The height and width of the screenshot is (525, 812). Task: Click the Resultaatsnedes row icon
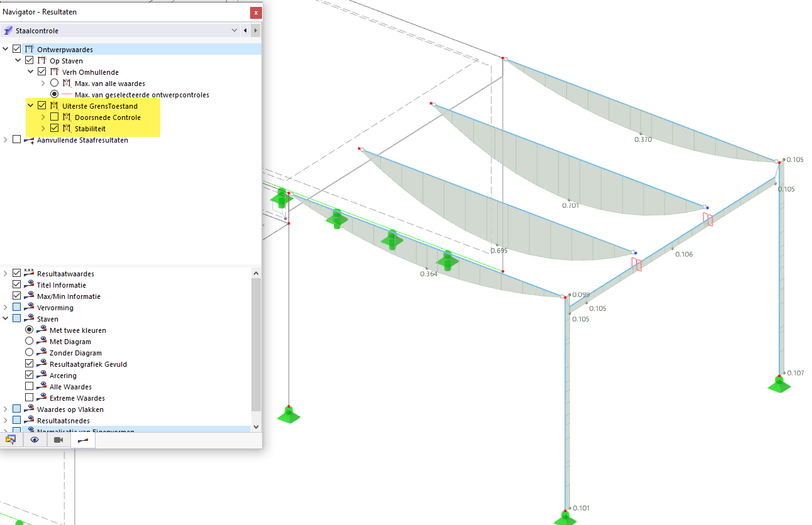click(30, 420)
